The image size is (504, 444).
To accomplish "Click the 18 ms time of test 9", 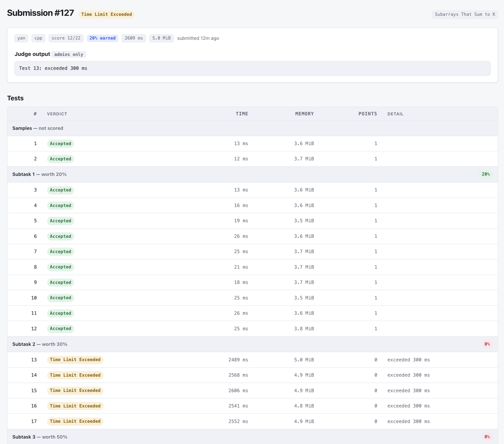I will (241, 283).
